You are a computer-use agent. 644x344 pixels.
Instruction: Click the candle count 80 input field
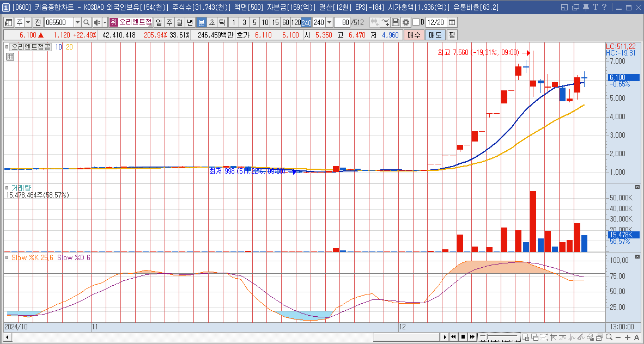click(342, 22)
